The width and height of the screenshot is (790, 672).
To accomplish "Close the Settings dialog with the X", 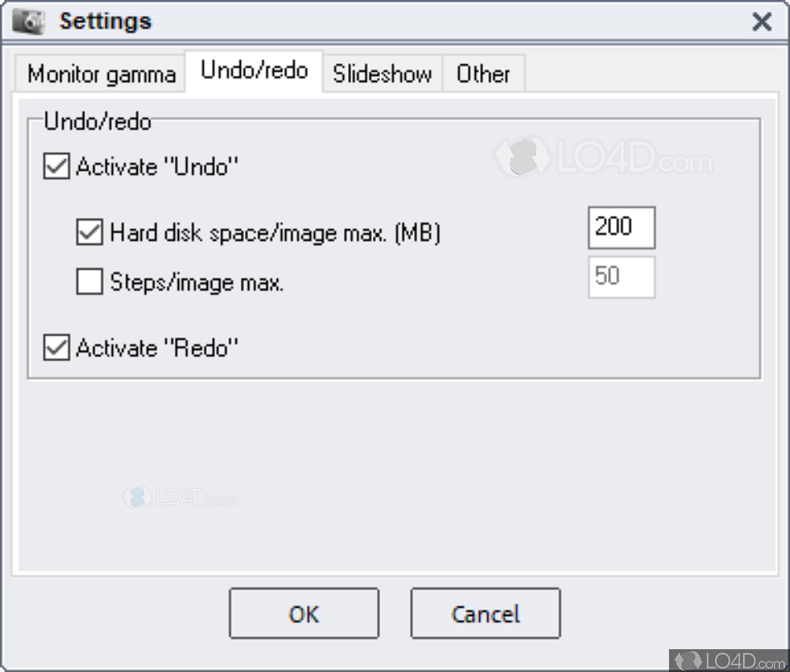I will [x=761, y=22].
